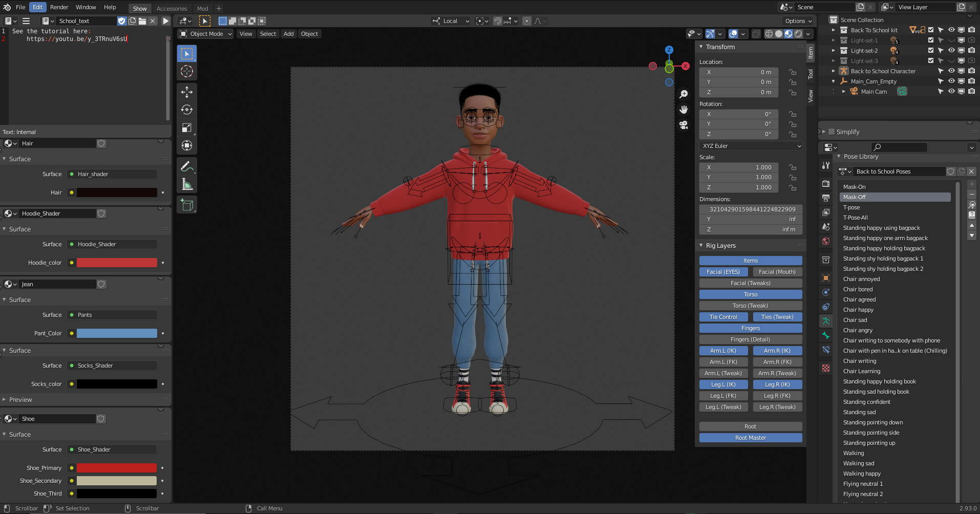Screen dimensions: 980x514
Task: Open the Hoodie_color red swatch
Action: 117,263
